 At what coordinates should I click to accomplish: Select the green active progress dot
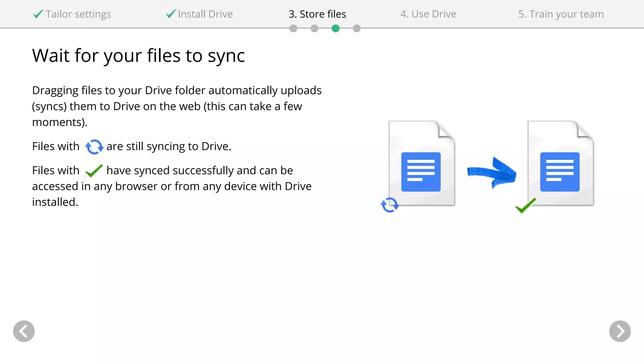pyautogui.click(x=336, y=29)
